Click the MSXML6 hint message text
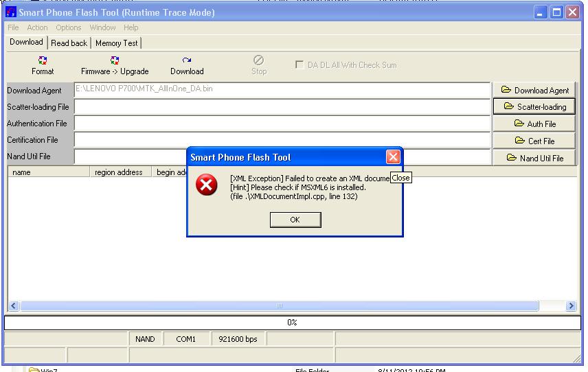The image size is (588, 372). (x=297, y=187)
